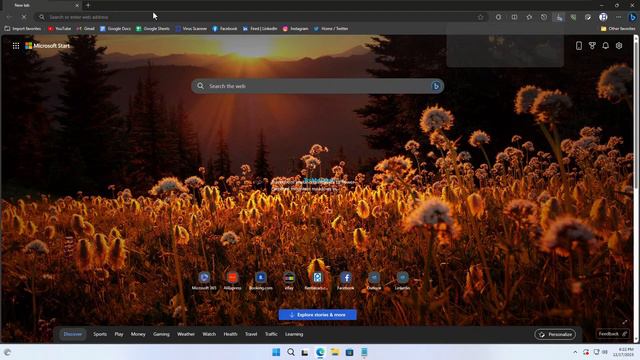
Task: Click the Feedback button
Action: [x=612, y=334]
